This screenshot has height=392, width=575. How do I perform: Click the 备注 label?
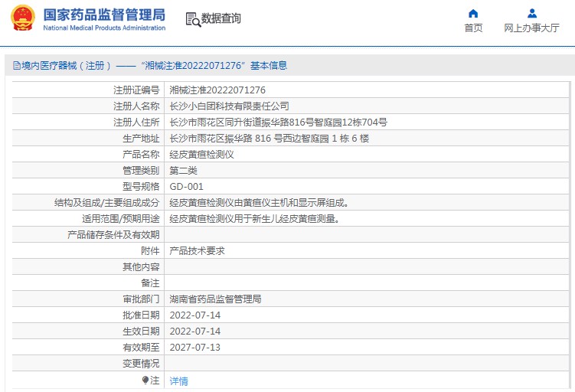[x=150, y=283]
